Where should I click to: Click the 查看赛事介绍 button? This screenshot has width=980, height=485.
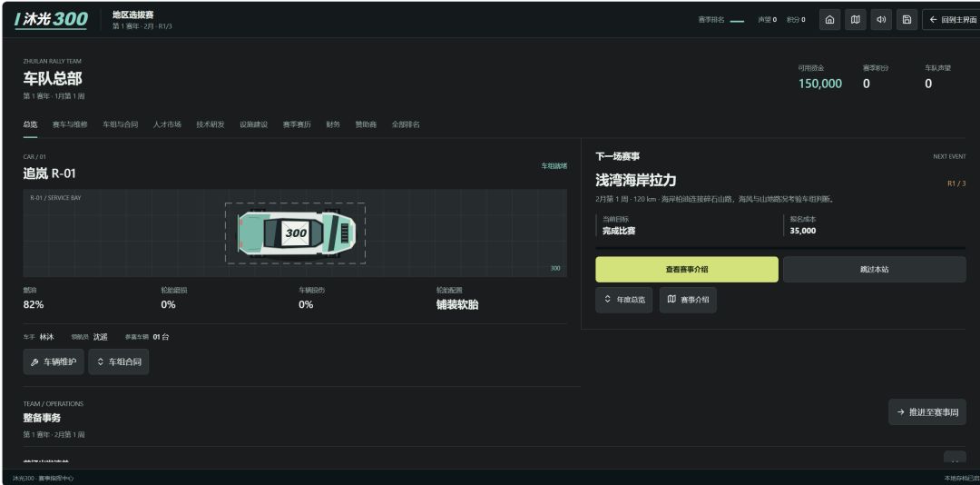point(687,270)
